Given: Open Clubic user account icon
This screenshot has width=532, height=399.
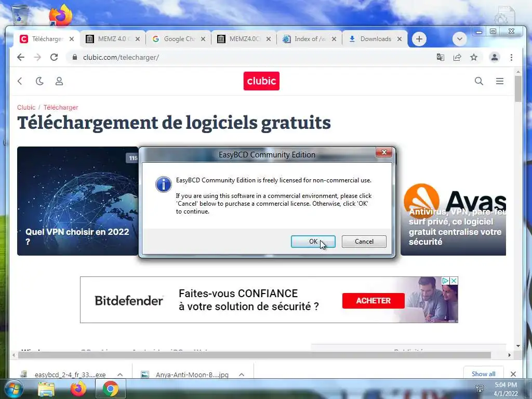Looking at the screenshot, I should 59,81.
